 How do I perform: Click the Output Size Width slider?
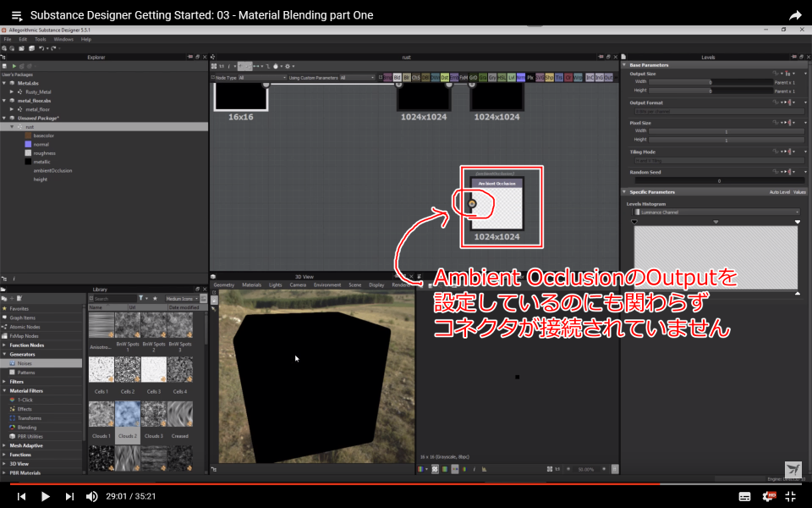710,82
